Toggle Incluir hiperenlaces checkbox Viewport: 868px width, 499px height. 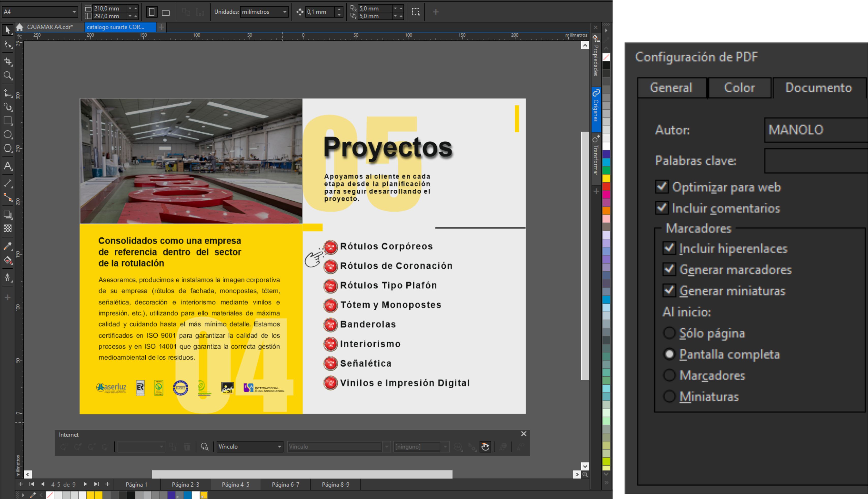pyautogui.click(x=669, y=248)
